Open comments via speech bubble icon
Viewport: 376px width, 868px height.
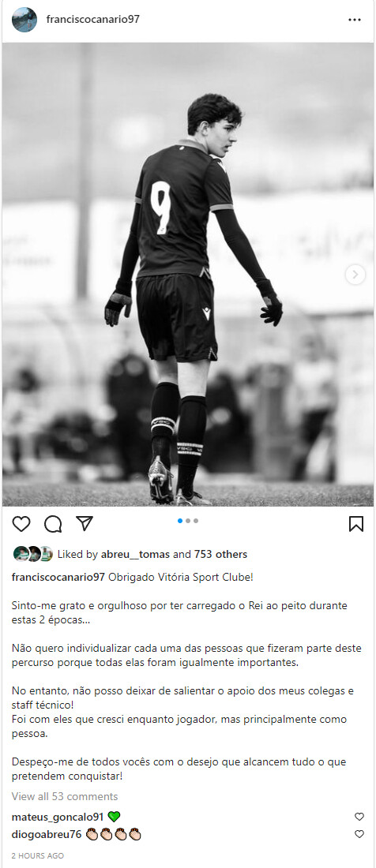click(53, 524)
